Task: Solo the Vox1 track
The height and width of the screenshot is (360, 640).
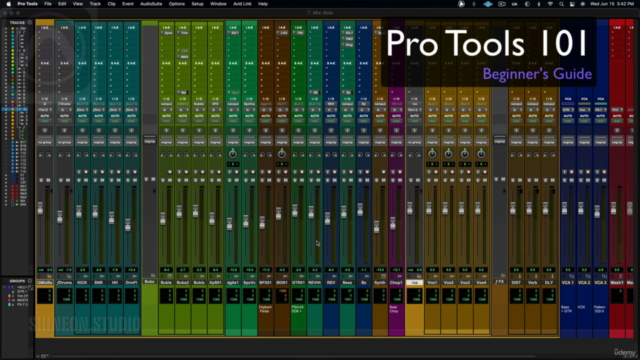Action: point(429,180)
